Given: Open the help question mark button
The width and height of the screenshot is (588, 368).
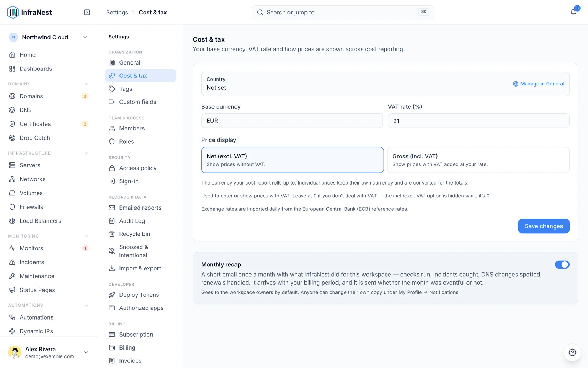Looking at the screenshot, I should point(572,352).
